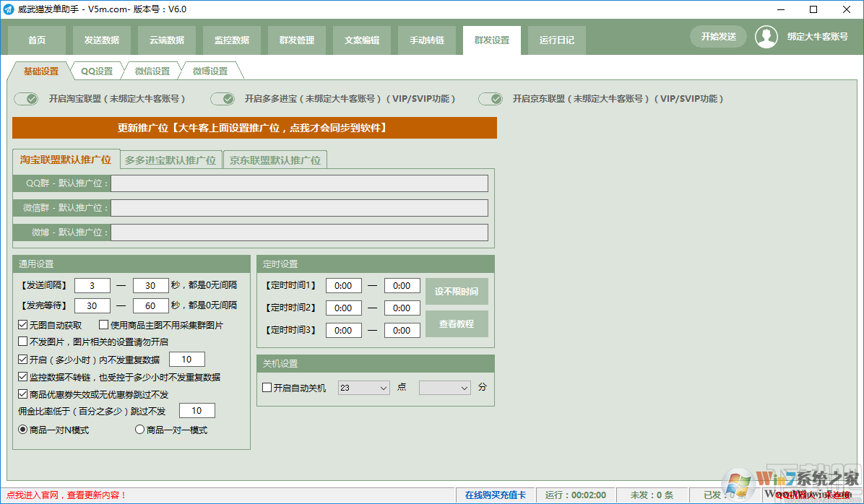The width and height of the screenshot is (864, 504).
Task: Open the shutdown hour dropdown showing 23
Action: tap(363, 387)
